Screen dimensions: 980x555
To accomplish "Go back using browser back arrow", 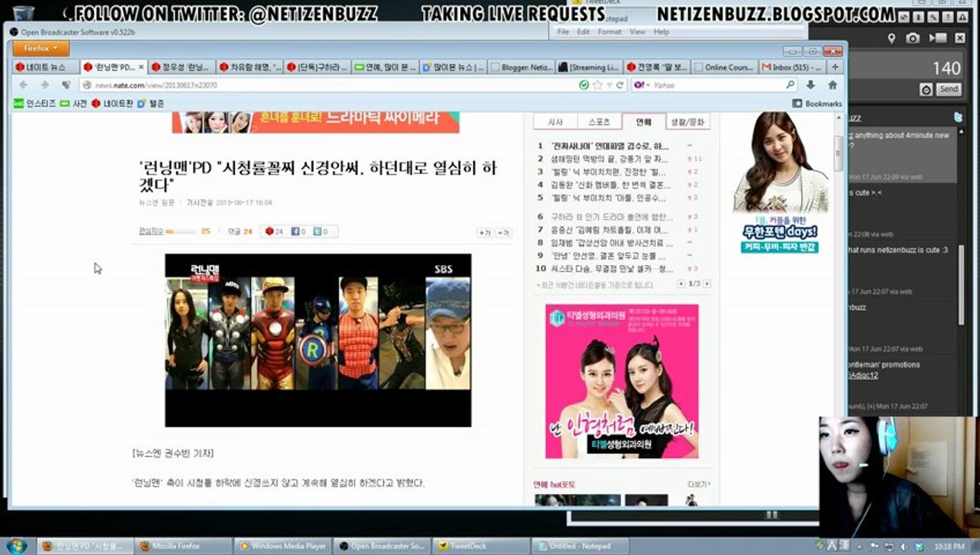I will (23, 85).
